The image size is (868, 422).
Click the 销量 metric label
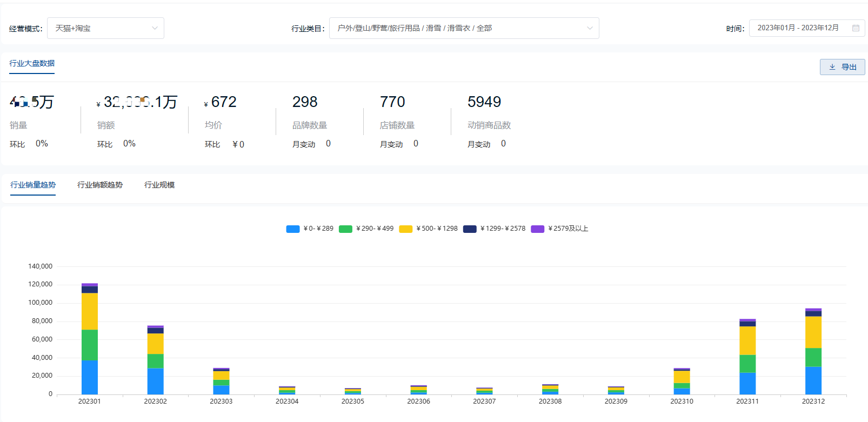[x=18, y=125]
